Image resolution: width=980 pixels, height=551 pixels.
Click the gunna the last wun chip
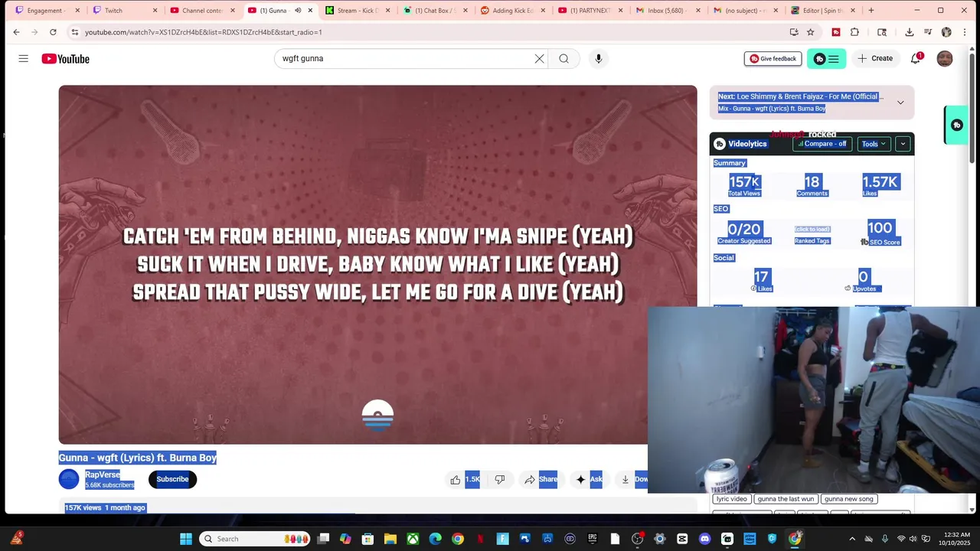tap(786, 499)
